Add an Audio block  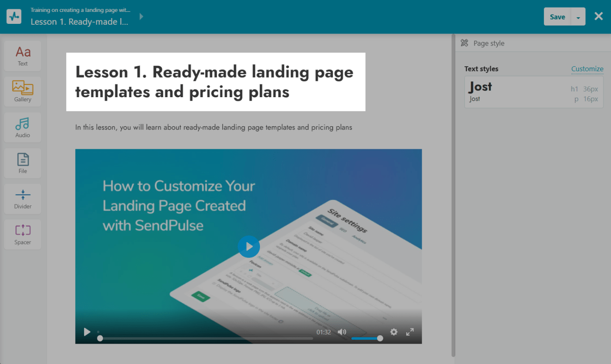pyautogui.click(x=23, y=127)
